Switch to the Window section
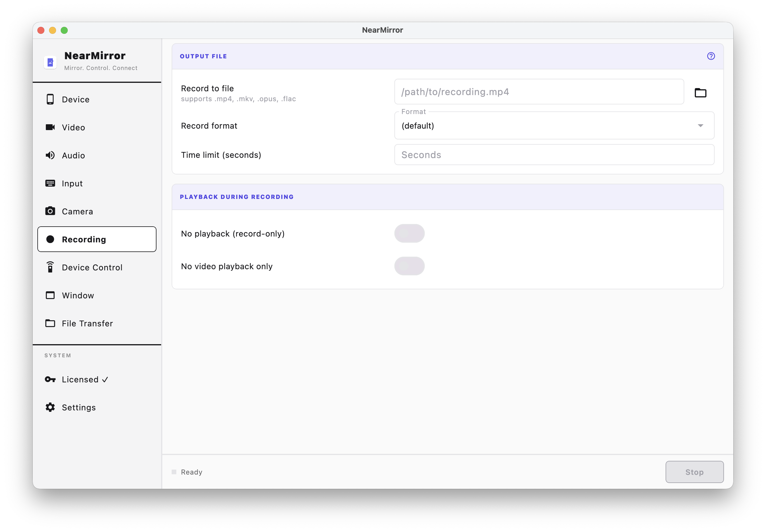 (x=77, y=295)
